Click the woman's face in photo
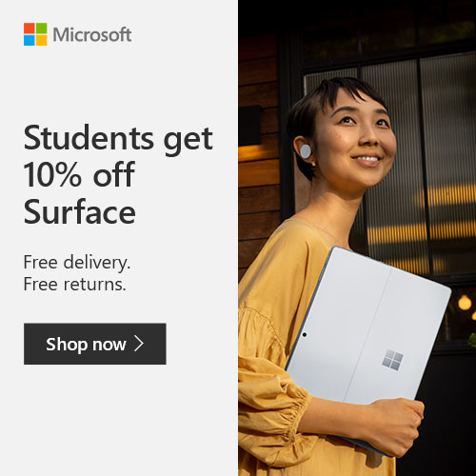This screenshot has height=476, width=476. pyautogui.click(x=357, y=140)
